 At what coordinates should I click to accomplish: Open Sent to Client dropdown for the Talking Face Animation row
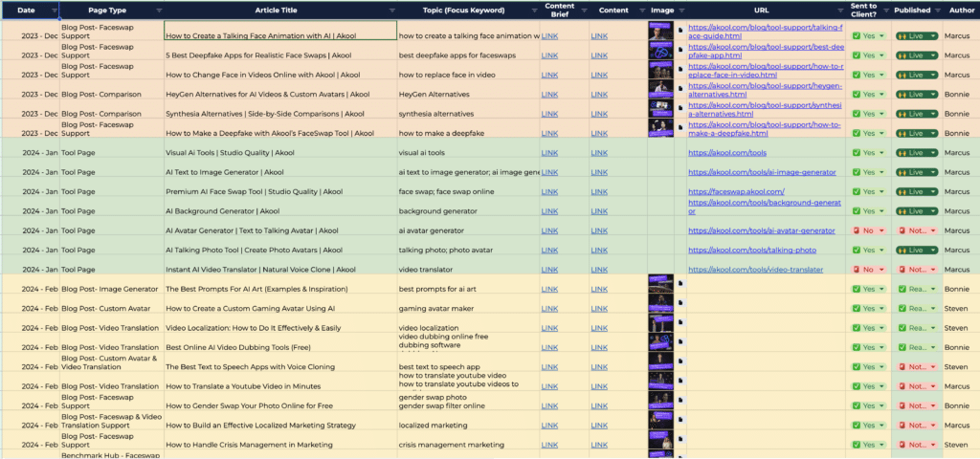click(868, 36)
